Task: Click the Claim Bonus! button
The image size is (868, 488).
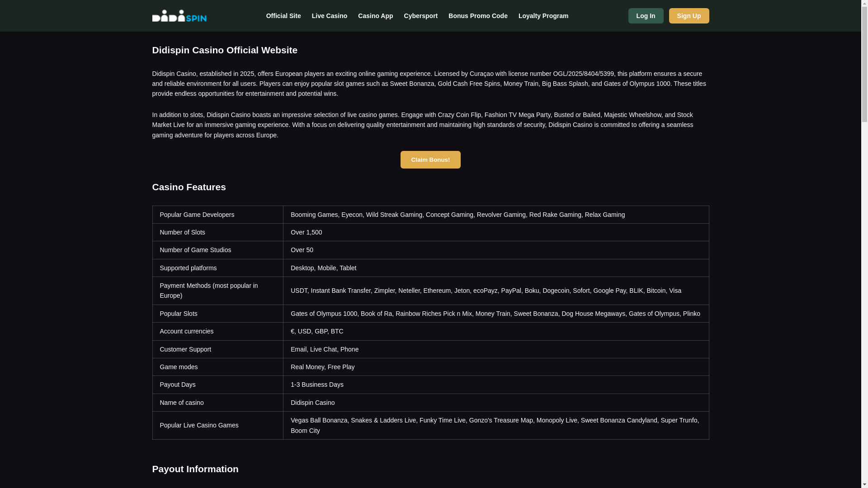Action: tap(430, 160)
